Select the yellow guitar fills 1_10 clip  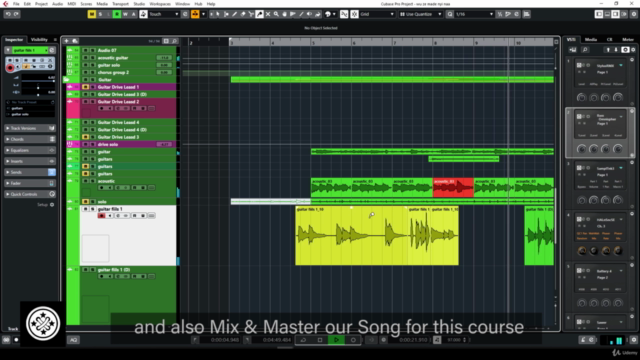pyautogui.click(x=351, y=236)
